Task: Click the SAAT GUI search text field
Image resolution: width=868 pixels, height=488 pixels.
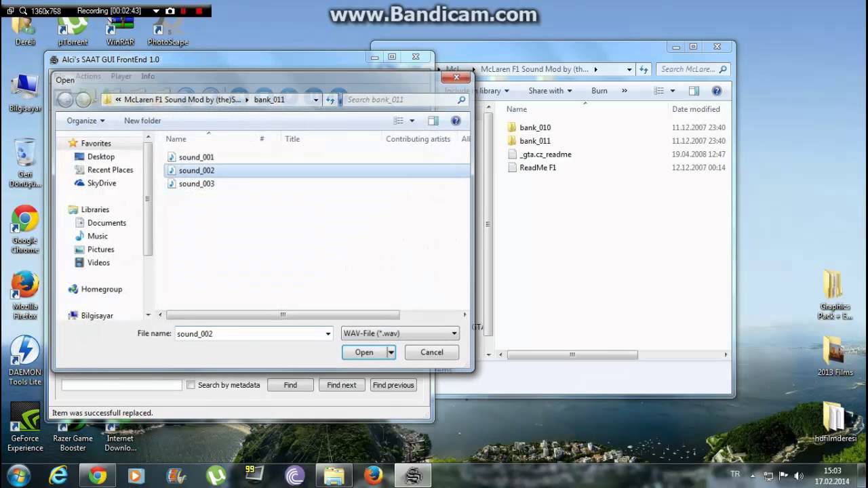Action: click(121, 385)
